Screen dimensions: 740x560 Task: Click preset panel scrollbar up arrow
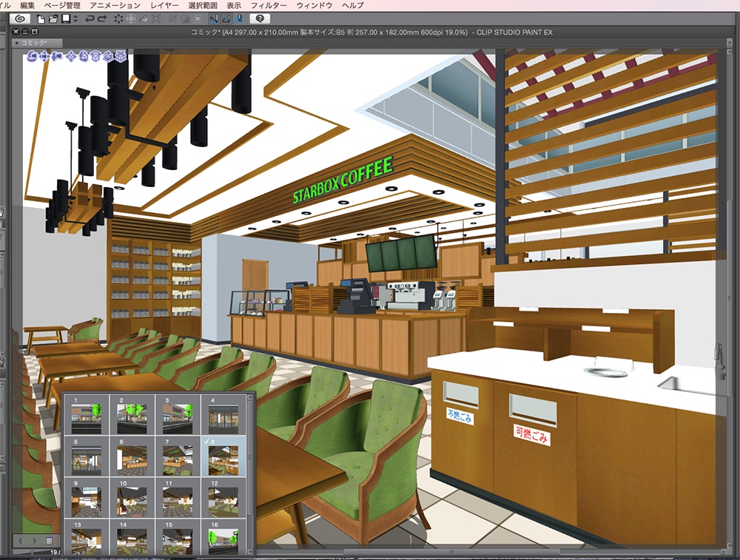(x=250, y=398)
